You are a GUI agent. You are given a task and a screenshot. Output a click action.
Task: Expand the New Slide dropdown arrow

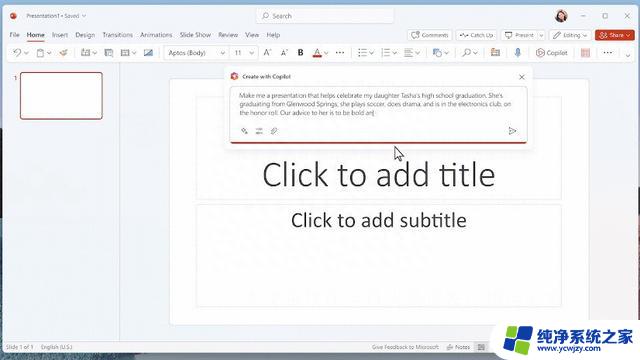point(95,53)
